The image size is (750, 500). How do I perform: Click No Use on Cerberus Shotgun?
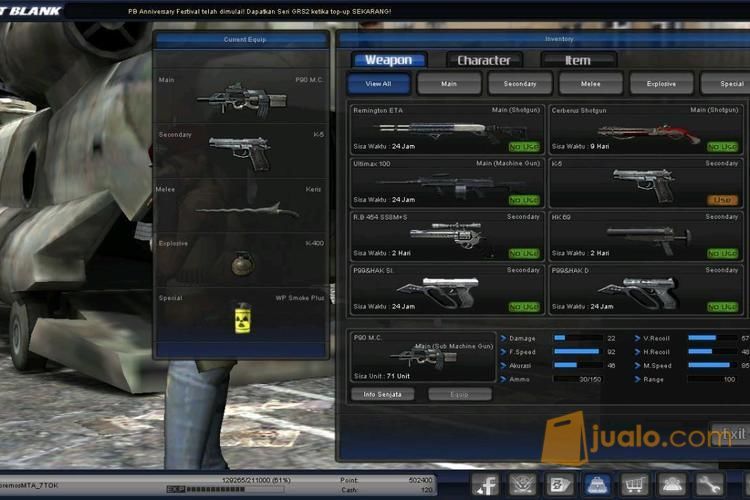[723, 147]
